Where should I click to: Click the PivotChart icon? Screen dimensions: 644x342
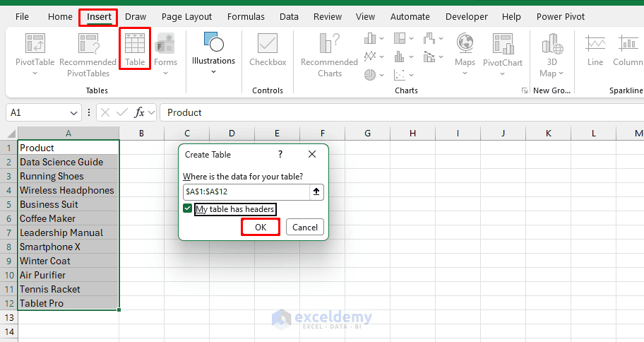coord(503,44)
